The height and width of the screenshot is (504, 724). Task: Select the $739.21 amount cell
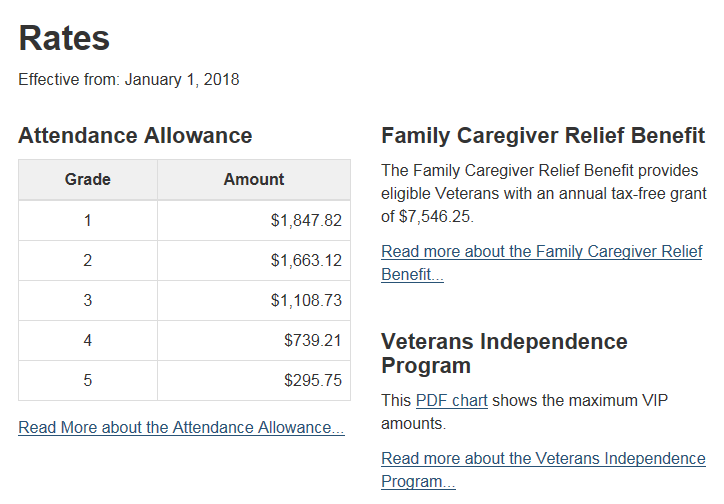(x=254, y=341)
